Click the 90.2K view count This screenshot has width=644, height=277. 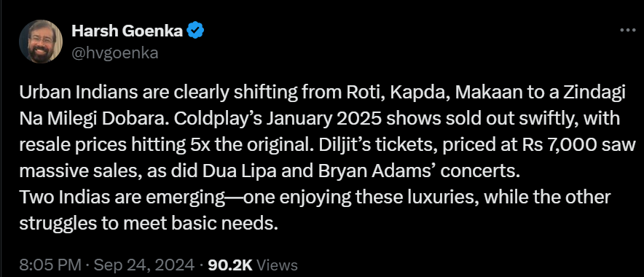click(230, 265)
